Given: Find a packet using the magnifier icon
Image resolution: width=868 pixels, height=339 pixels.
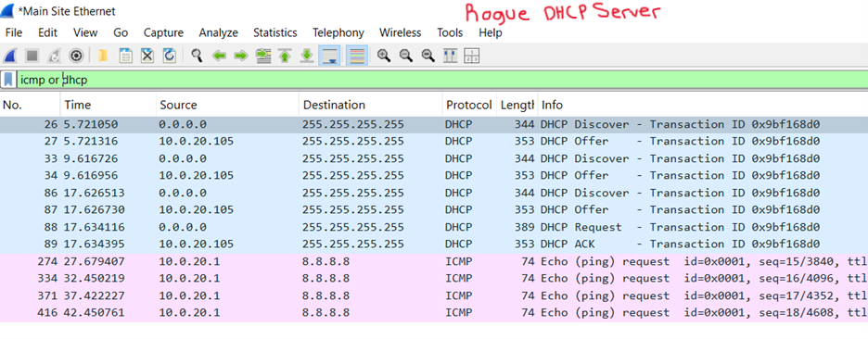Looking at the screenshot, I should click(x=197, y=56).
